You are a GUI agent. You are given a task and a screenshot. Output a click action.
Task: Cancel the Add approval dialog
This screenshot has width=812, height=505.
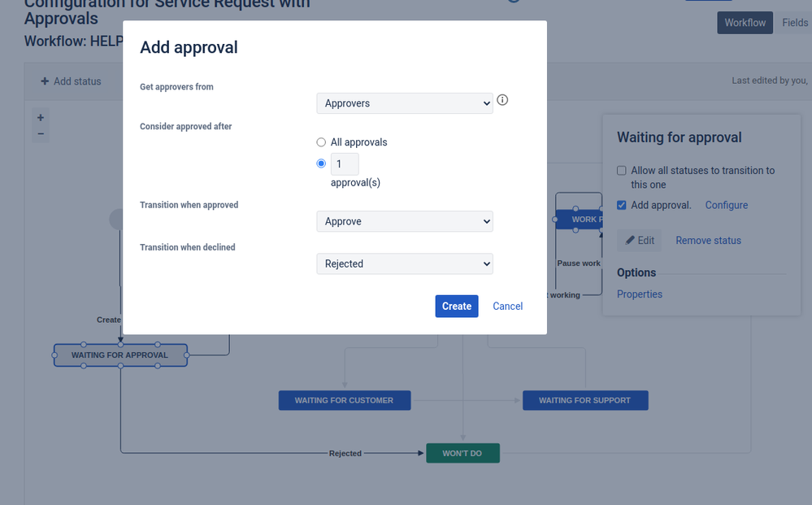507,306
